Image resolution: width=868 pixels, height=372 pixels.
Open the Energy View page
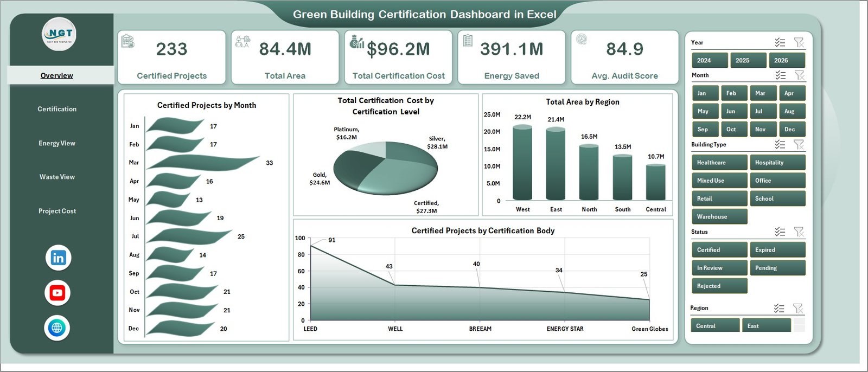click(57, 143)
